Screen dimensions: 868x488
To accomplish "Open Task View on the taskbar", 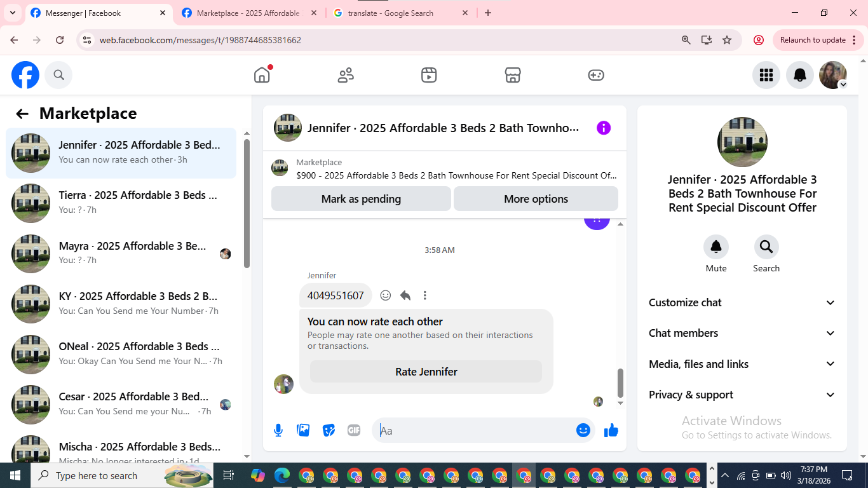I will (x=229, y=475).
